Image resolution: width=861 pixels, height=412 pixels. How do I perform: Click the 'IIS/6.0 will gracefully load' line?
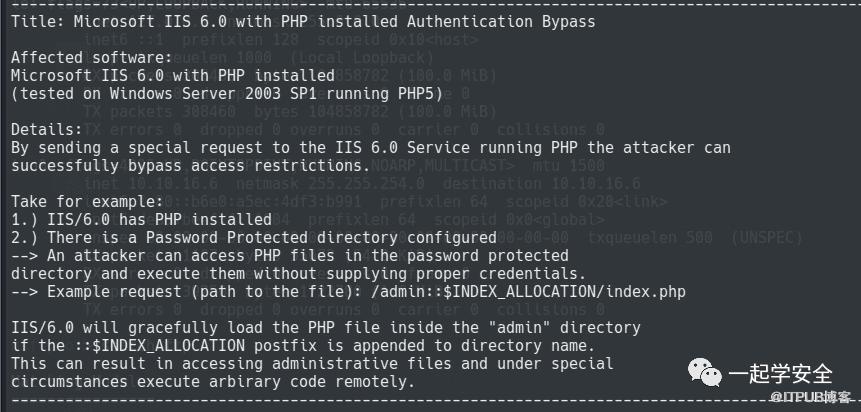(x=325, y=327)
